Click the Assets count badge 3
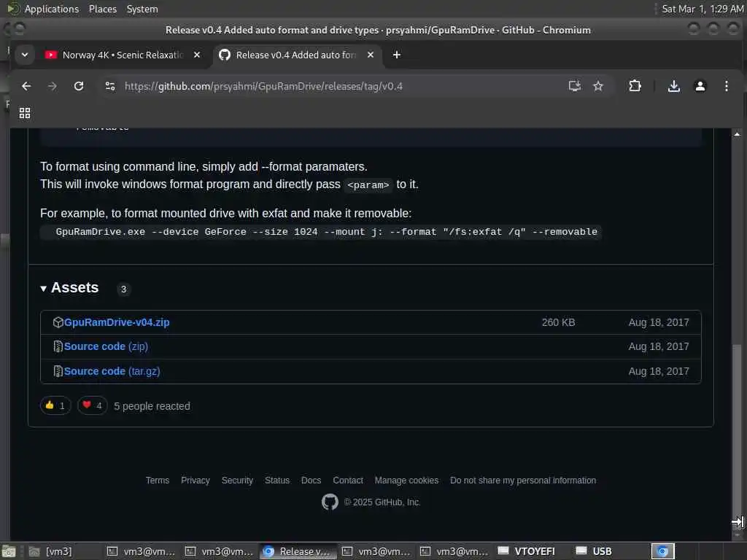 tap(123, 289)
